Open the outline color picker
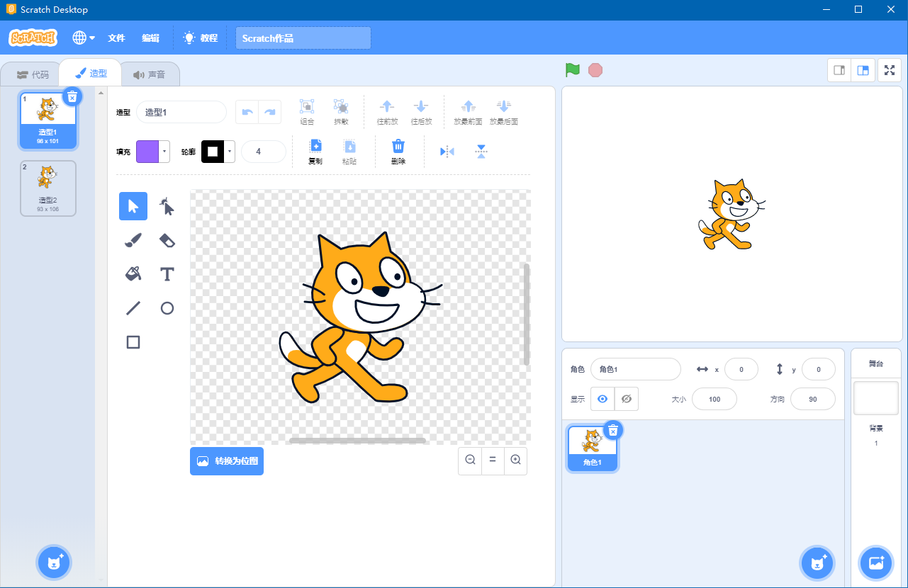This screenshot has height=588, width=908. (217, 151)
